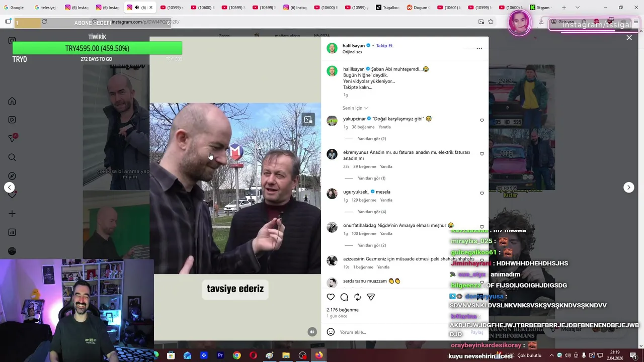The width and height of the screenshot is (644, 362).
Task: Open Outlook from the taskbar
Action: pyautogui.click(x=187, y=355)
